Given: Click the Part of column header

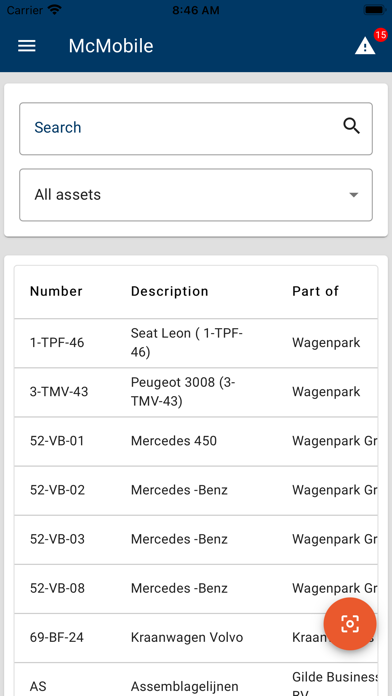Looking at the screenshot, I should [x=315, y=291].
